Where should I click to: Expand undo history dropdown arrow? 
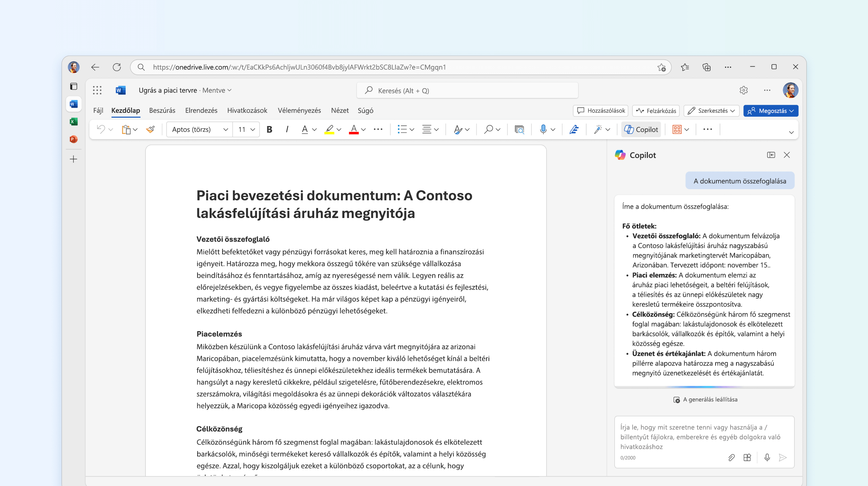111,129
